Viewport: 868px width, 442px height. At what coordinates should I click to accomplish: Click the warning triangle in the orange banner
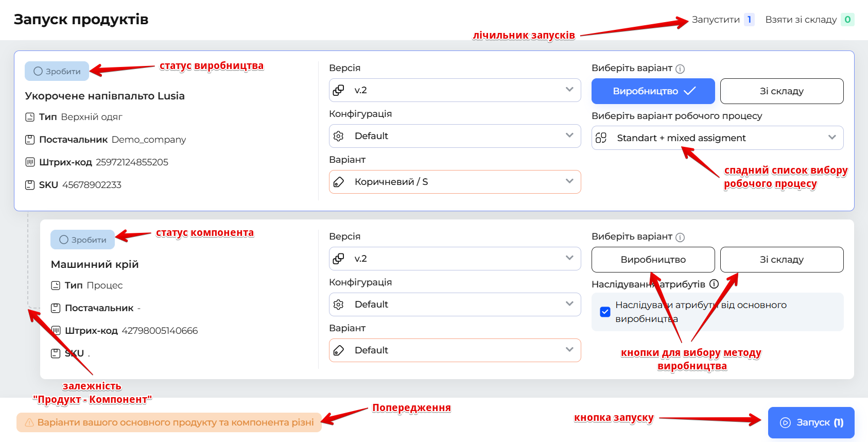[x=28, y=422]
